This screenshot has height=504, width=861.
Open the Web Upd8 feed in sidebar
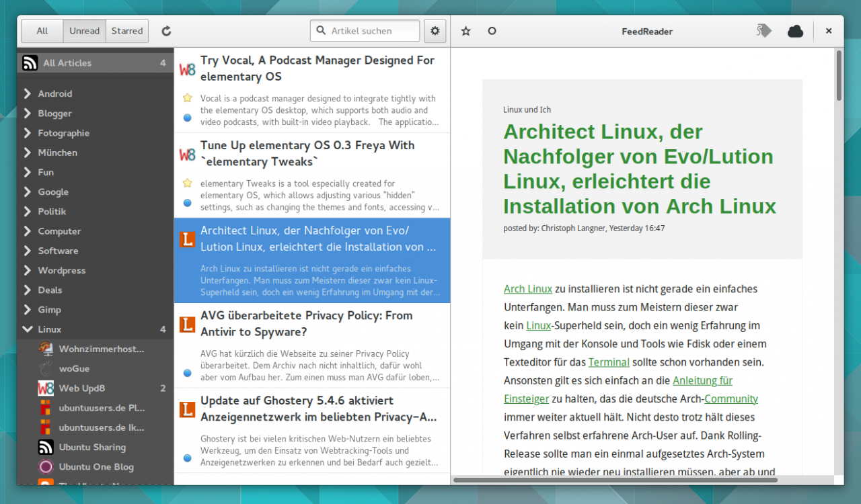click(x=81, y=388)
